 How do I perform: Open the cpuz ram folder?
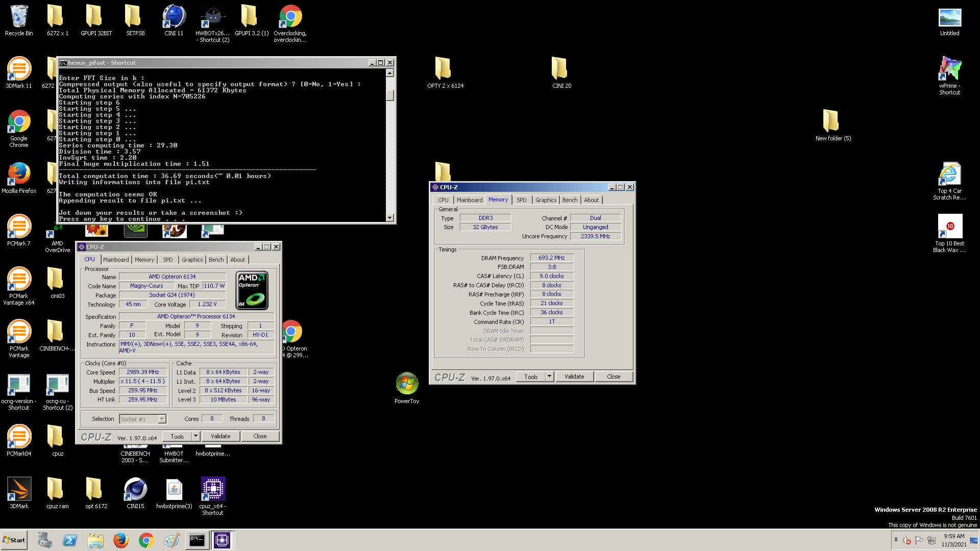pyautogui.click(x=57, y=493)
